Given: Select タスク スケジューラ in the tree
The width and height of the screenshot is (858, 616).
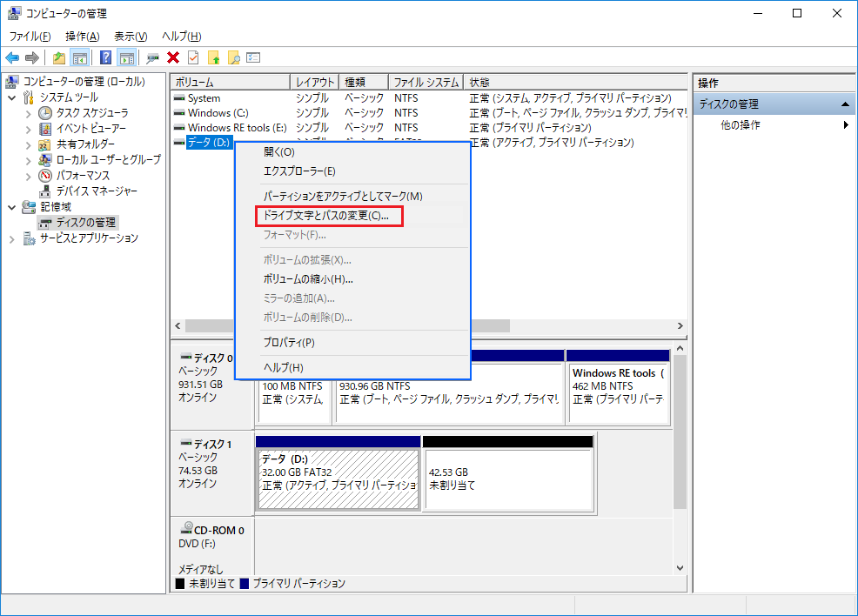Looking at the screenshot, I should click(x=92, y=113).
